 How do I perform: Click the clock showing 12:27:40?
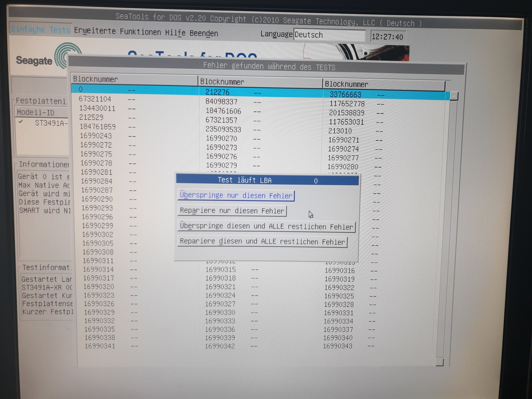click(387, 37)
